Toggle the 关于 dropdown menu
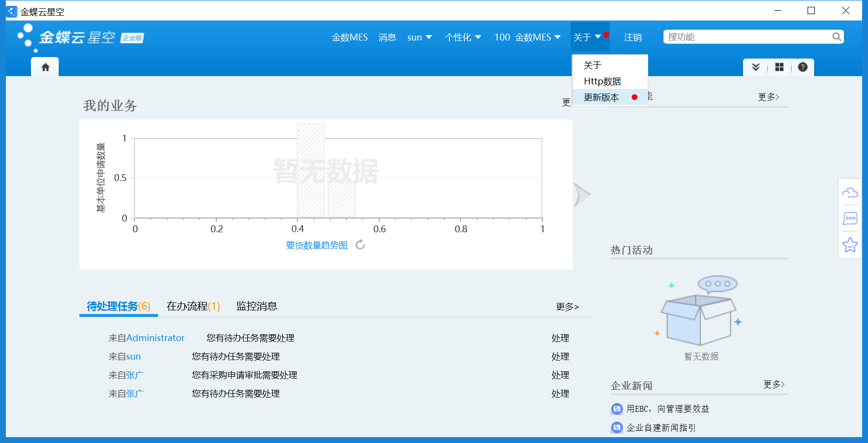 coord(590,37)
